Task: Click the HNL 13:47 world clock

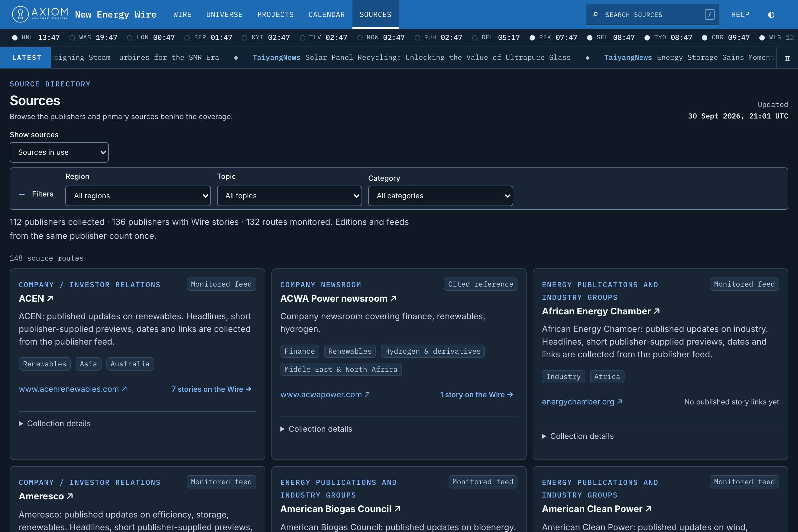Action: tap(36, 38)
